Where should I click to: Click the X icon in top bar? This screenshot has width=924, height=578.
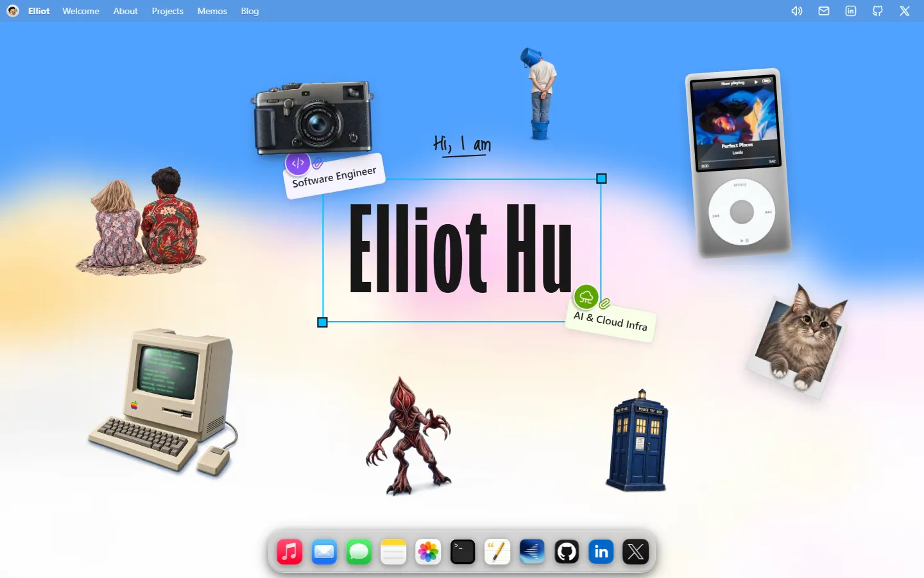pos(905,11)
